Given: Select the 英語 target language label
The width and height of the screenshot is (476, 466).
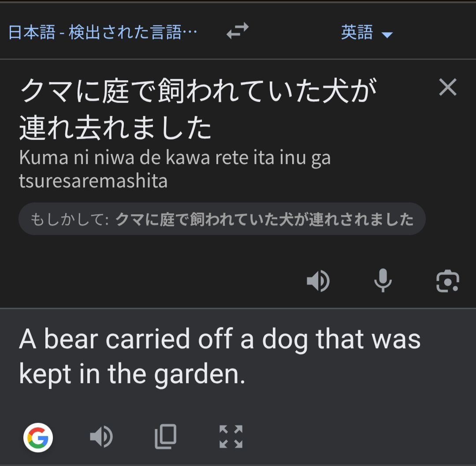Looking at the screenshot, I should click(357, 32).
